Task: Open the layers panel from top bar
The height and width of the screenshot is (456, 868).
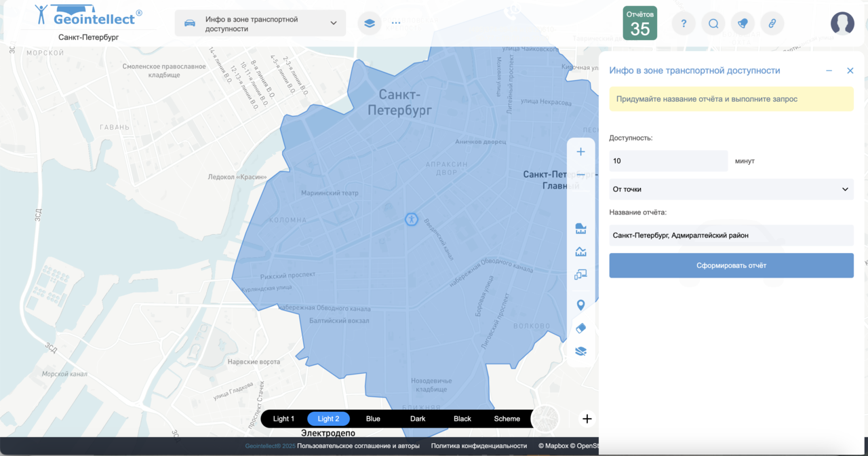Action: 369,23
